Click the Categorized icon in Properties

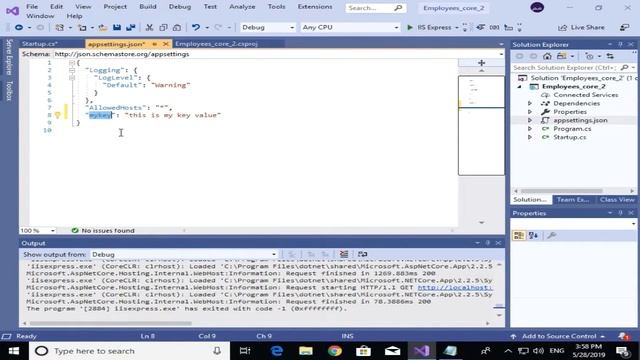pyautogui.click(x=519, y=236)
